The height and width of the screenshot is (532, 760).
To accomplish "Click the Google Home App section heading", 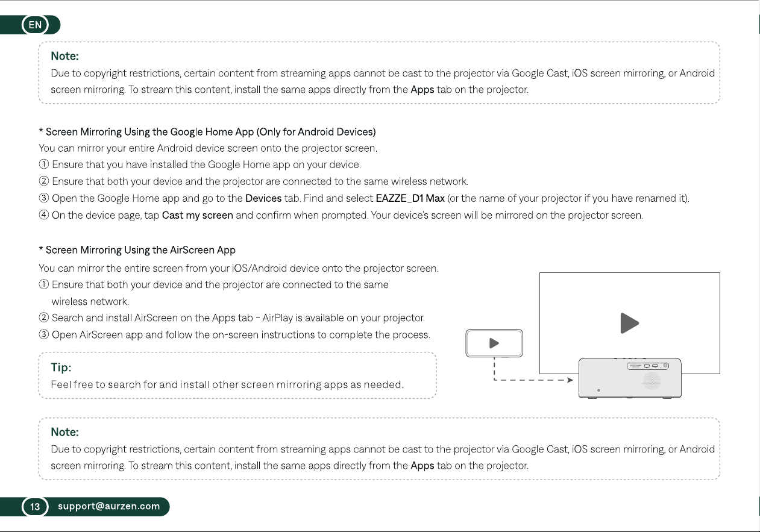I will point(207,131).
